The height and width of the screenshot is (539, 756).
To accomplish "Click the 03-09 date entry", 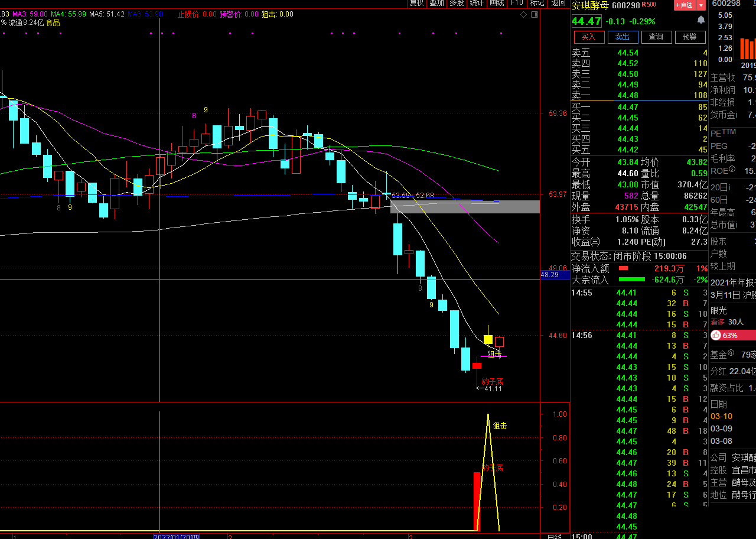I will coord(721,428).
